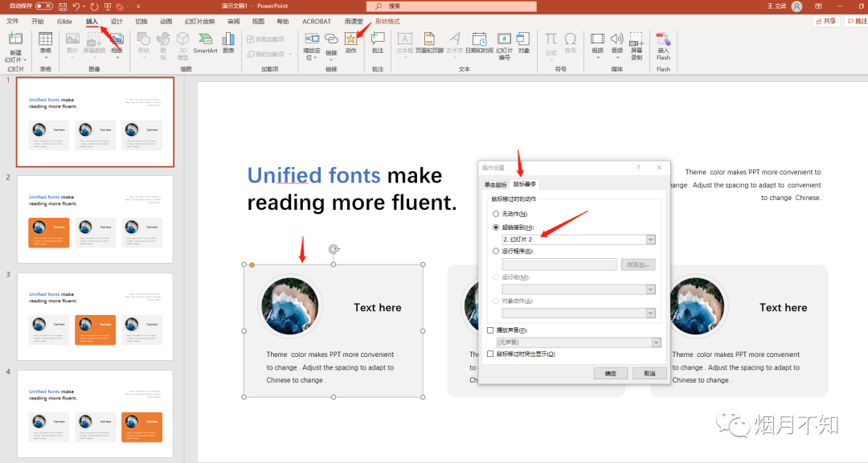Switch to the 单击鼠标 tab in dialog

(x=495, y=184)
